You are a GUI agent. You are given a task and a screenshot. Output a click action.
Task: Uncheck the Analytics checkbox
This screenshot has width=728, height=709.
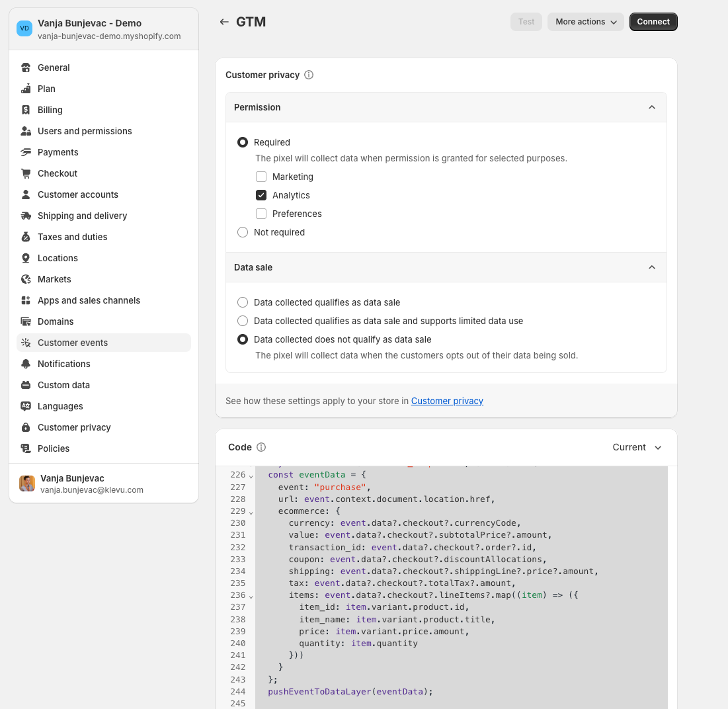[x=261, y=195]
